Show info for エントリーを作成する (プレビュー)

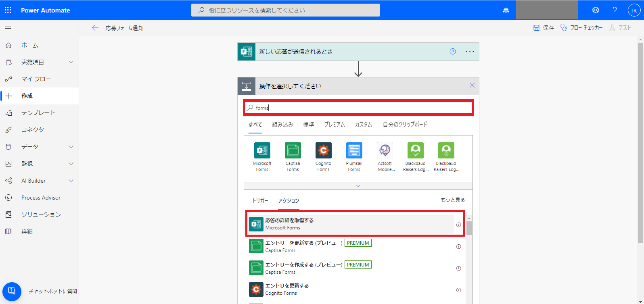[458, 269]
